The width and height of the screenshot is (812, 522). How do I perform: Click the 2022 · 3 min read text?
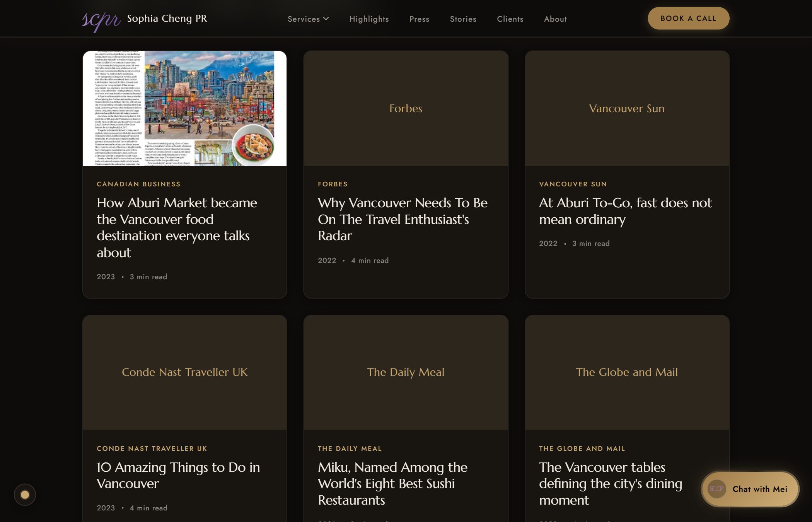coord(574,244)
